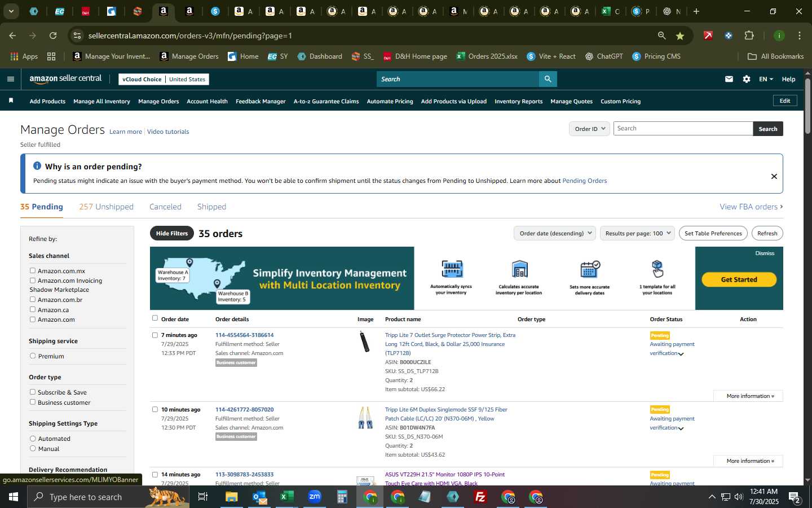This screenshot has width=812, height=508.
Task: Check the Business customer order type
Action: 33,402
